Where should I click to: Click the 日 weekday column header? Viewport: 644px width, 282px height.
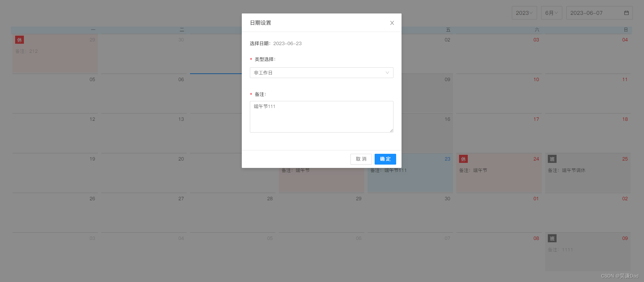(626, 30)
